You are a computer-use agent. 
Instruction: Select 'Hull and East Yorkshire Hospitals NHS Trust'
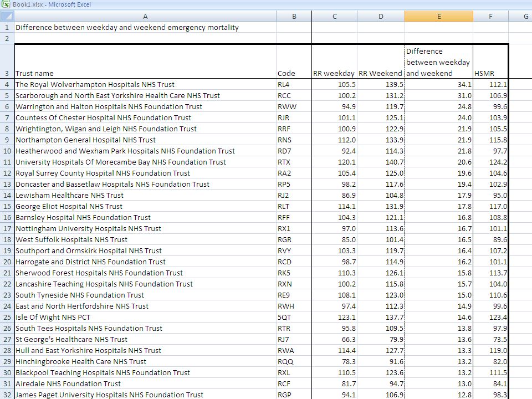tap(145, 350)
